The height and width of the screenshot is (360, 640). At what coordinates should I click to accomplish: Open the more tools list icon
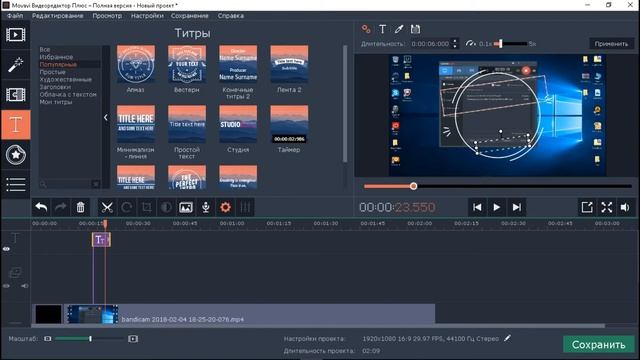[16, 184]
